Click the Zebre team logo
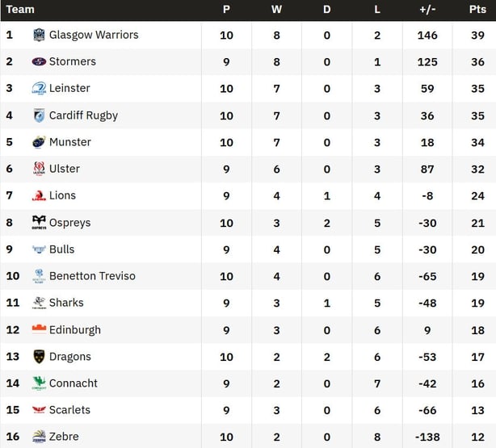Image resolution: width=496 pixels, height=448 pixels. 39,437
